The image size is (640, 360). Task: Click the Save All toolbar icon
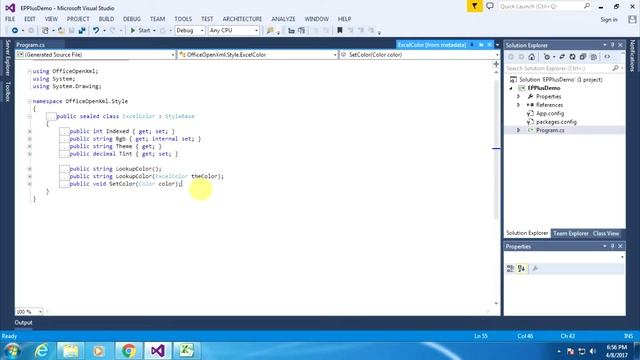[82, 30]
